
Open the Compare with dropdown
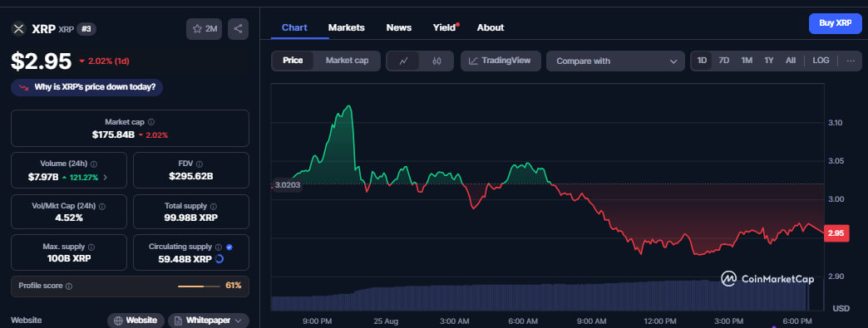pyautogui.click(x=615, y=61)
